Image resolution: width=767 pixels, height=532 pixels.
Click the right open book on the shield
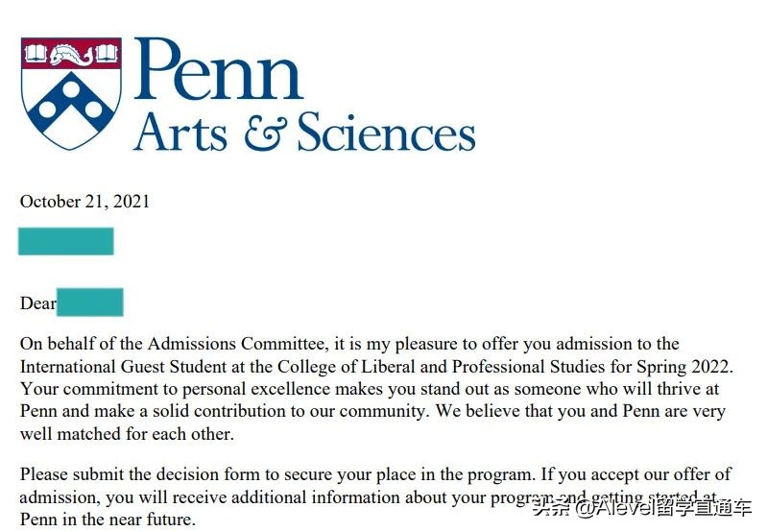pos(106,52)
